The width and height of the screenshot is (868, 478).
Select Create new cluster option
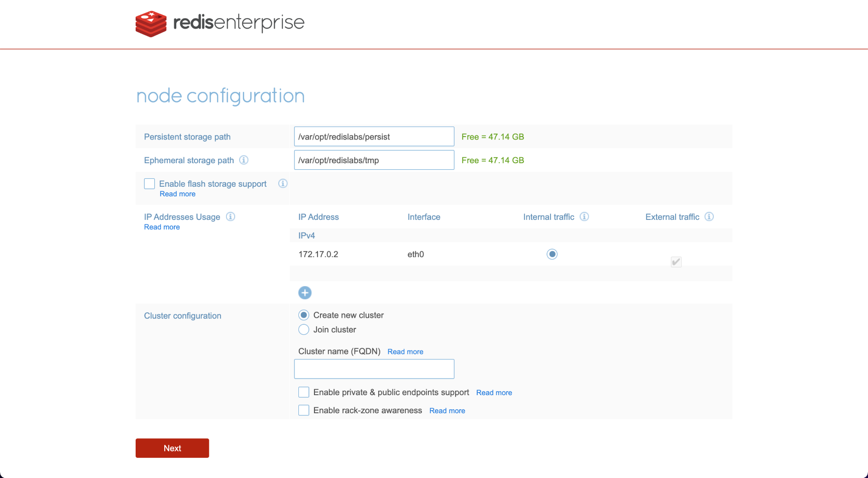[x=304, y=315]
